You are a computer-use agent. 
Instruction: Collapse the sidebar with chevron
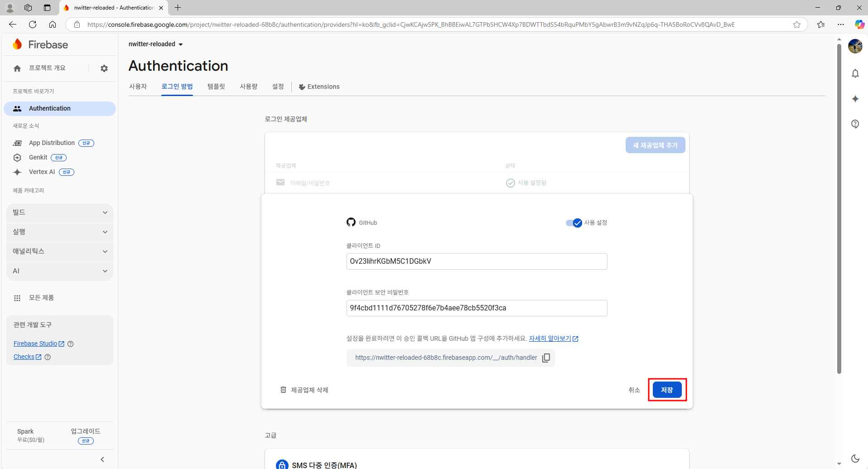pyautogui.click(x=102, y=459)
